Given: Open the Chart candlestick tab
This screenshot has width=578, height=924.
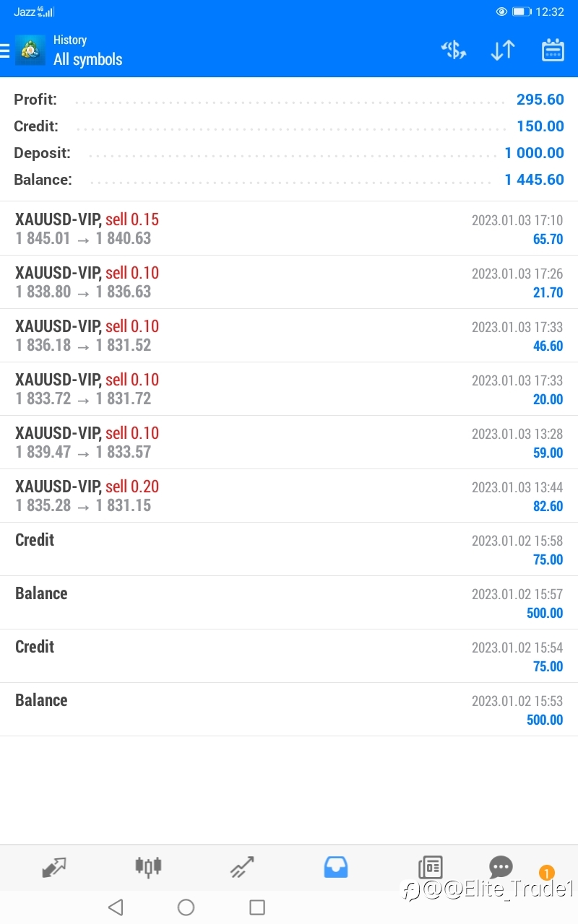Looking at the screenshot, I should point(148,867).
